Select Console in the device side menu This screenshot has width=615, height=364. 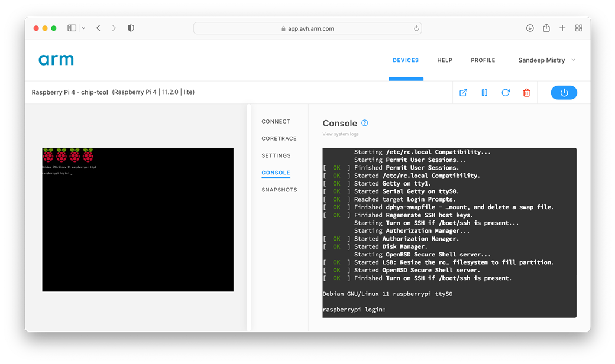pos(276,173)
